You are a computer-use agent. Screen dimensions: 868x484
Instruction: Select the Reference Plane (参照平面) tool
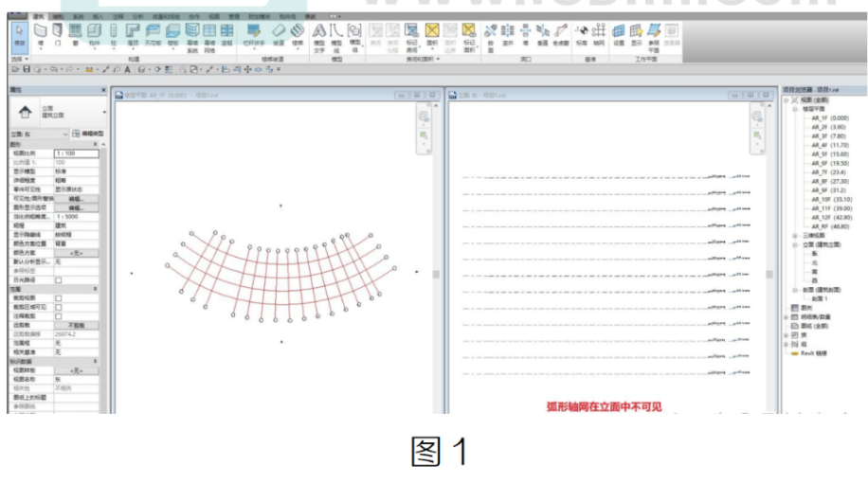point(655,38)
